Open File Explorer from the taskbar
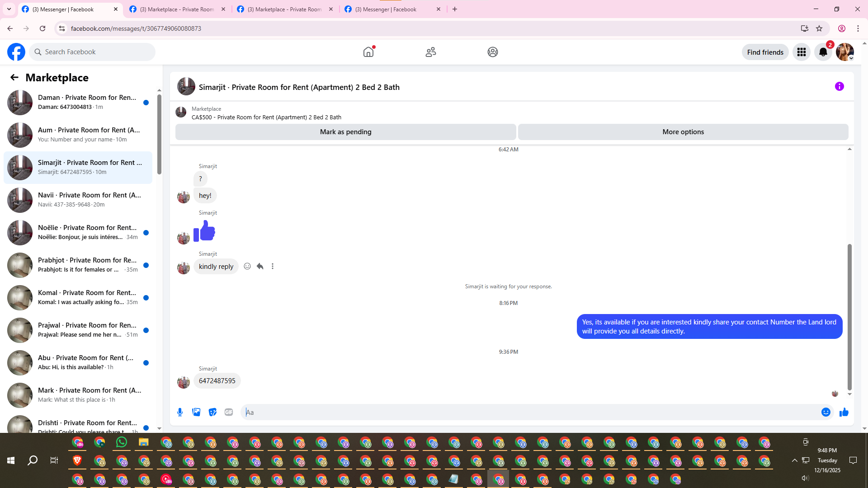Image resolution: width=868 pixels, height=488 pixels. pyautogui.click(x=143, y=442)
